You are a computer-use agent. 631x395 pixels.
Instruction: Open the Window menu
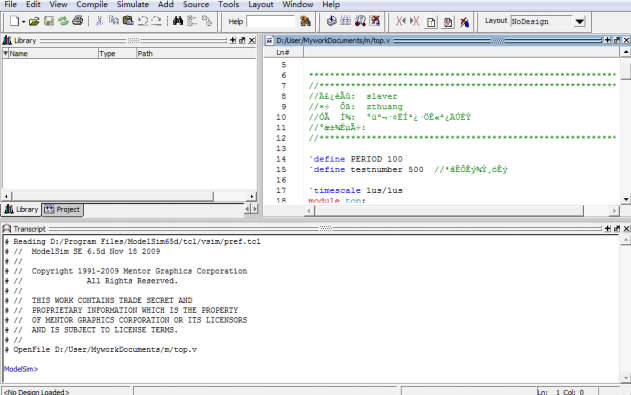pos(297,4)
